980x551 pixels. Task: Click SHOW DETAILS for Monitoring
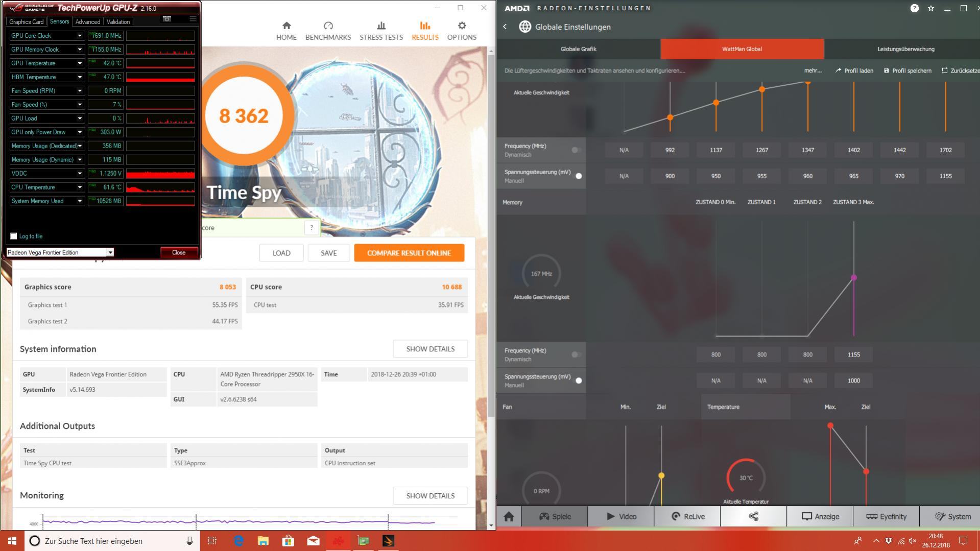click(x=430, y=496)
